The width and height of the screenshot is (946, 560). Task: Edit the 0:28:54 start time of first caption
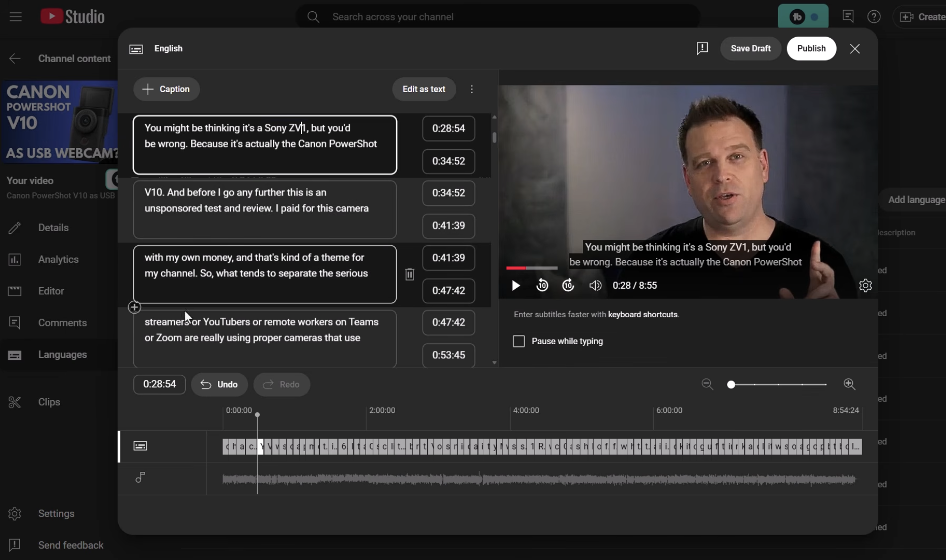click(449, 128)
